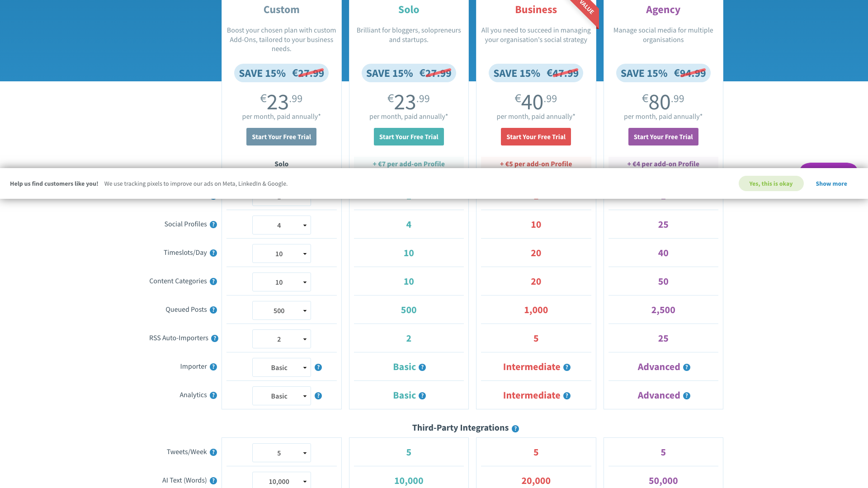The image size is (868, 488).
Task: Click the Content Categories help icon
Action: point(213,282)
